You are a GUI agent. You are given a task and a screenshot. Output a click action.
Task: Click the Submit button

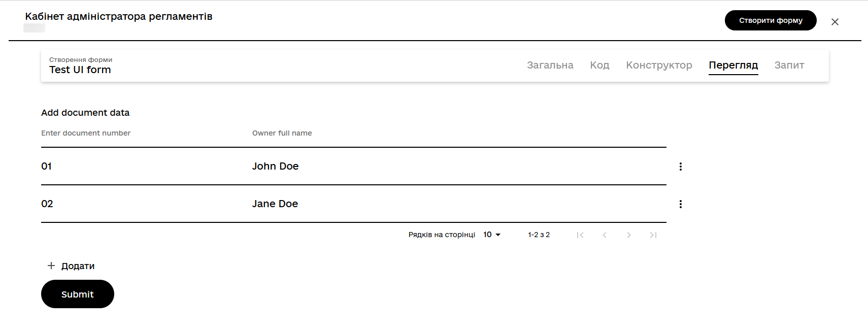[x=77, y=294]
